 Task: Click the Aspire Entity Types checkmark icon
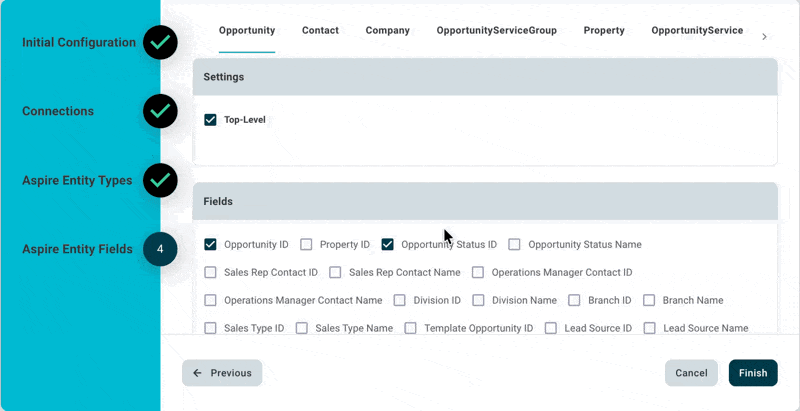pos(160,180)
